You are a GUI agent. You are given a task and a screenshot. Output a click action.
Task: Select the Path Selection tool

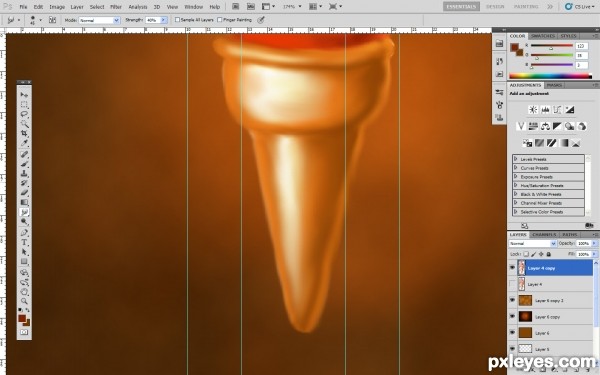click(24, 252)
